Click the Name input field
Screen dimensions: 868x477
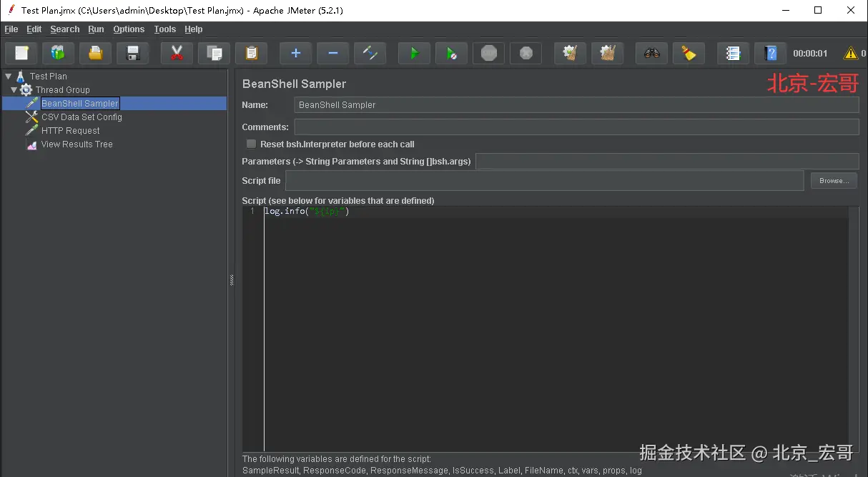[x=576, y=104]
